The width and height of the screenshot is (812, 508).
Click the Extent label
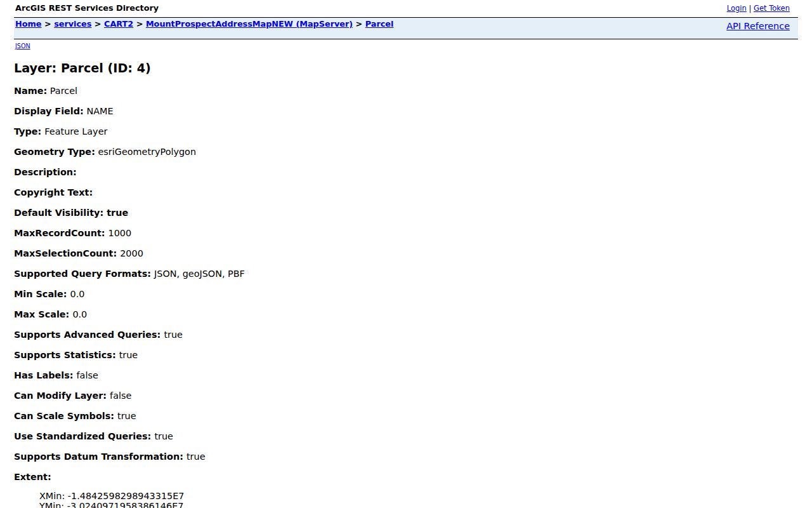(32, 477)
